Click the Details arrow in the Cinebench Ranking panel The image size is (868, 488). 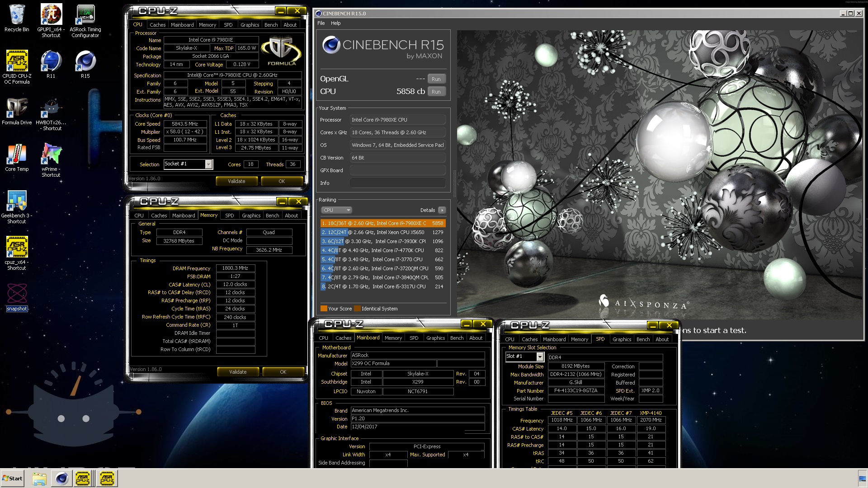pos(442,210)
